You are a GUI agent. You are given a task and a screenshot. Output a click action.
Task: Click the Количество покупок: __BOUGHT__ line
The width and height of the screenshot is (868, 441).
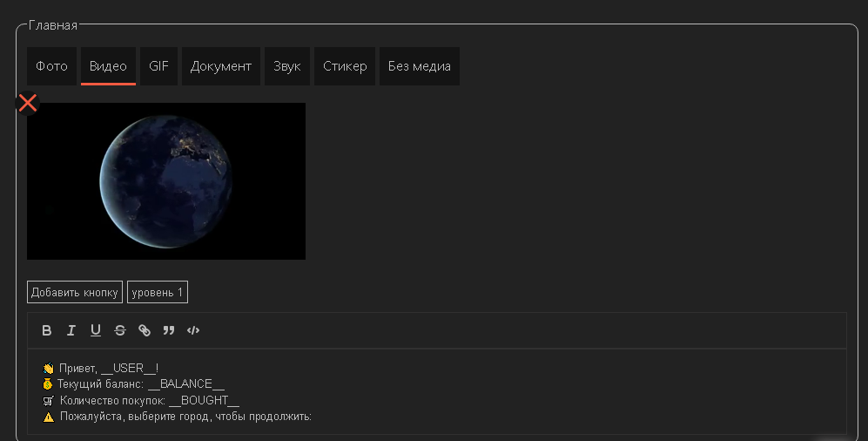tap(141, 400)
